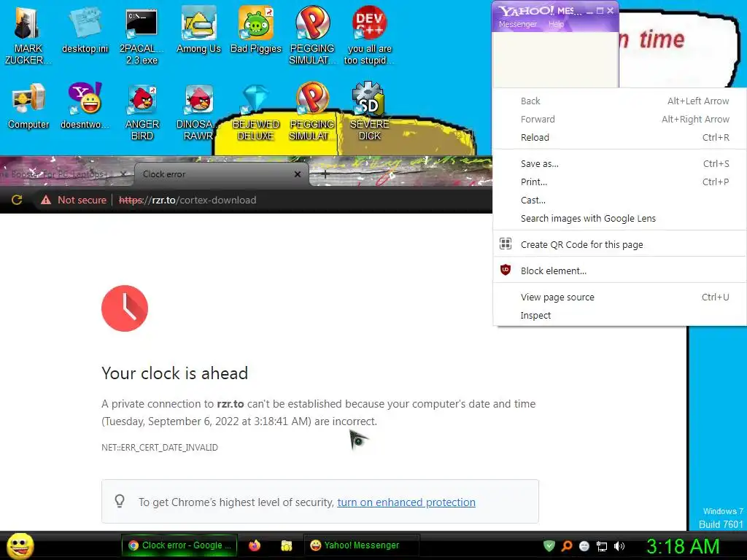747x560 pixels.
Task: Select View page source
Action: pos(619,297)
